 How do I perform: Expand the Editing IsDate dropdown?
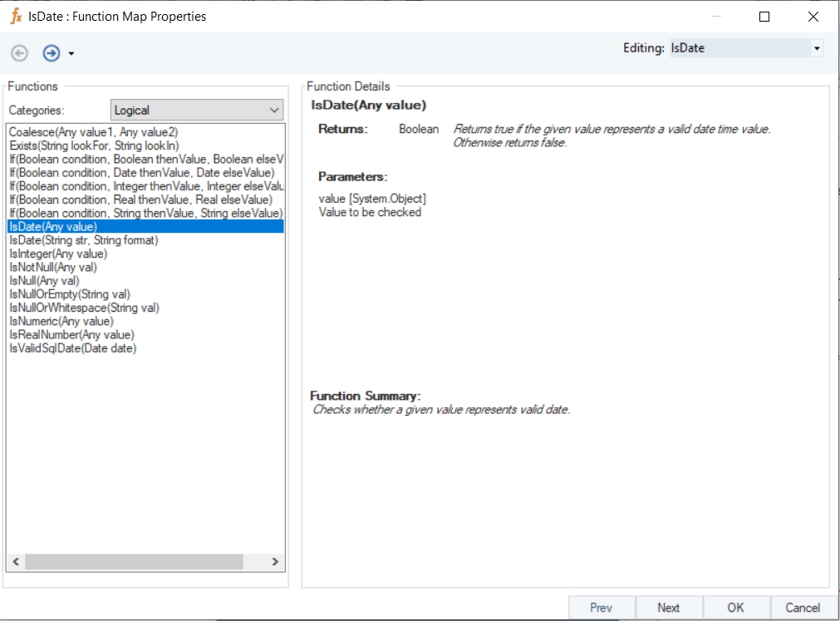817,48
